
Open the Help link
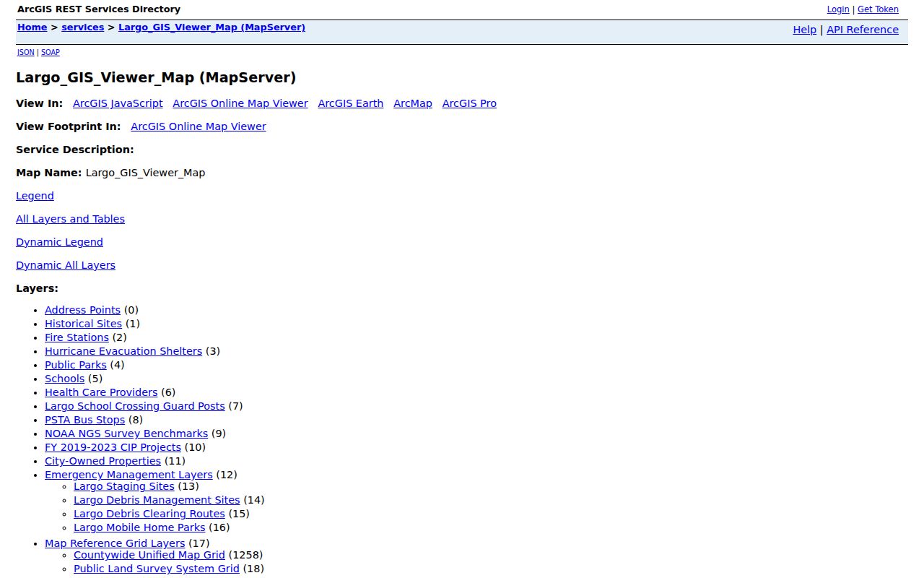pos(805,30)
